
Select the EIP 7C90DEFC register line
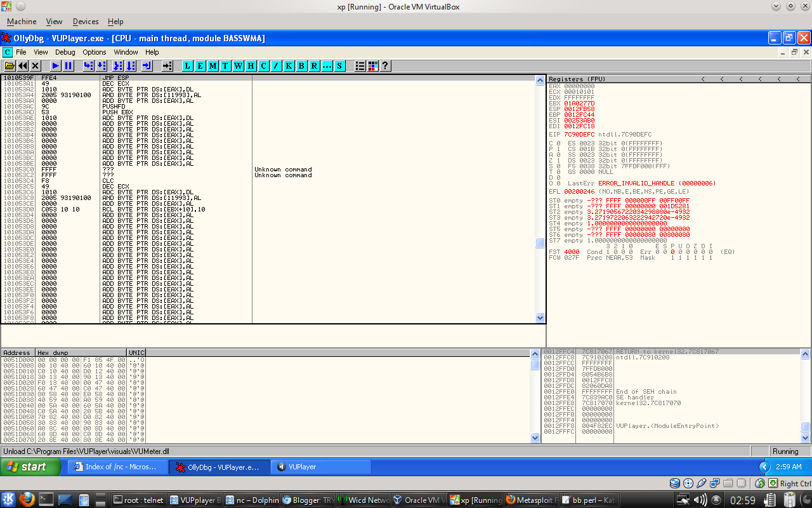click(600, 135)
